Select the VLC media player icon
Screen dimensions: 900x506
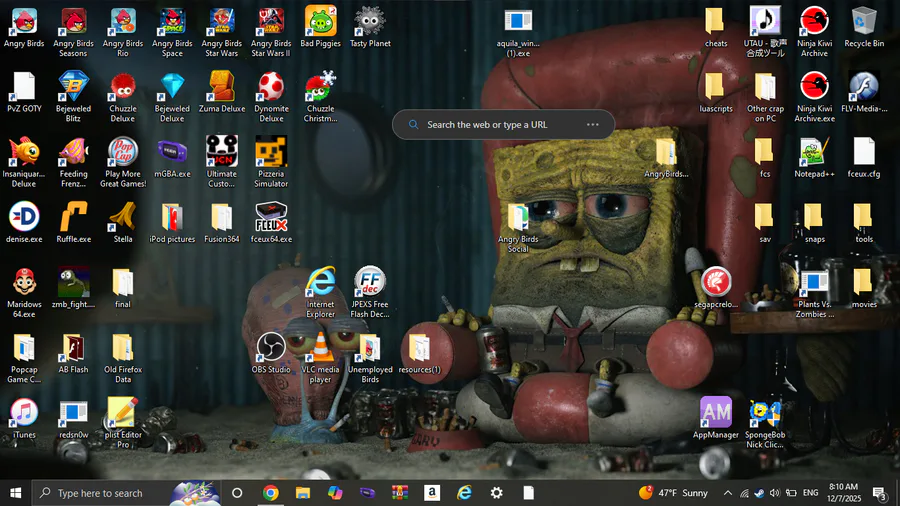[x=320, y=358]
